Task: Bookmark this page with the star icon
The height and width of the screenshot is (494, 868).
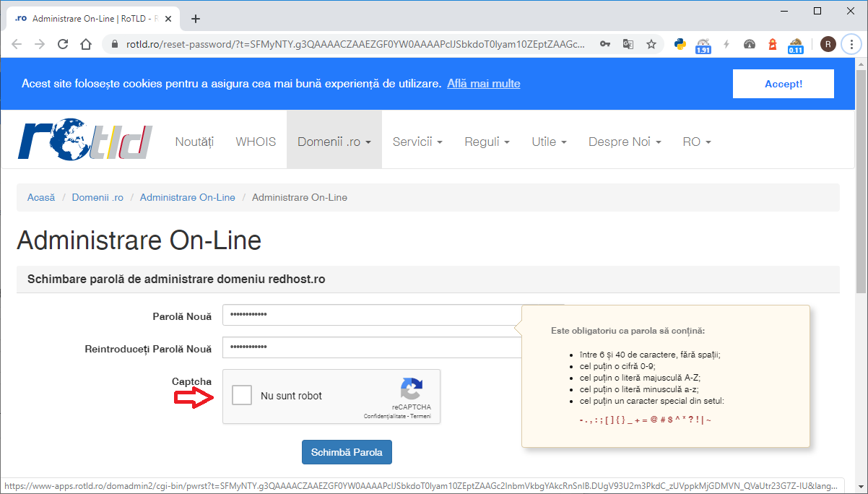Action: pos(651,44)
